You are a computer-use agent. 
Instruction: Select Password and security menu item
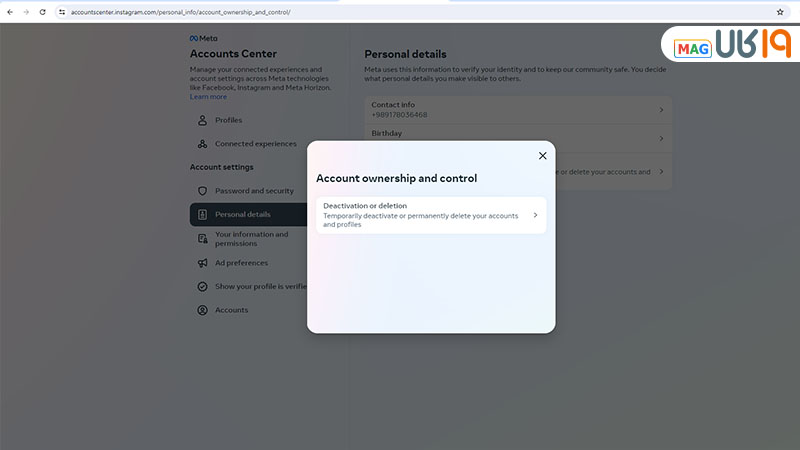[x=254, y=191]
